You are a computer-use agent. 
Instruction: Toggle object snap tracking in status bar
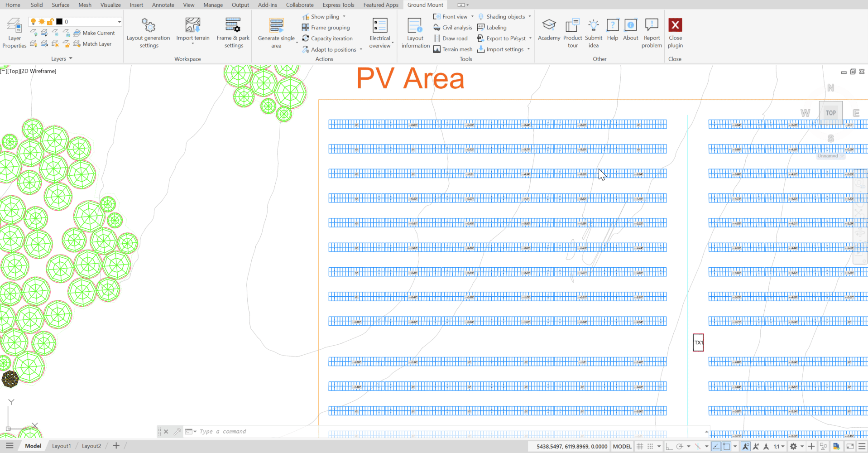(x=716, y=446)
